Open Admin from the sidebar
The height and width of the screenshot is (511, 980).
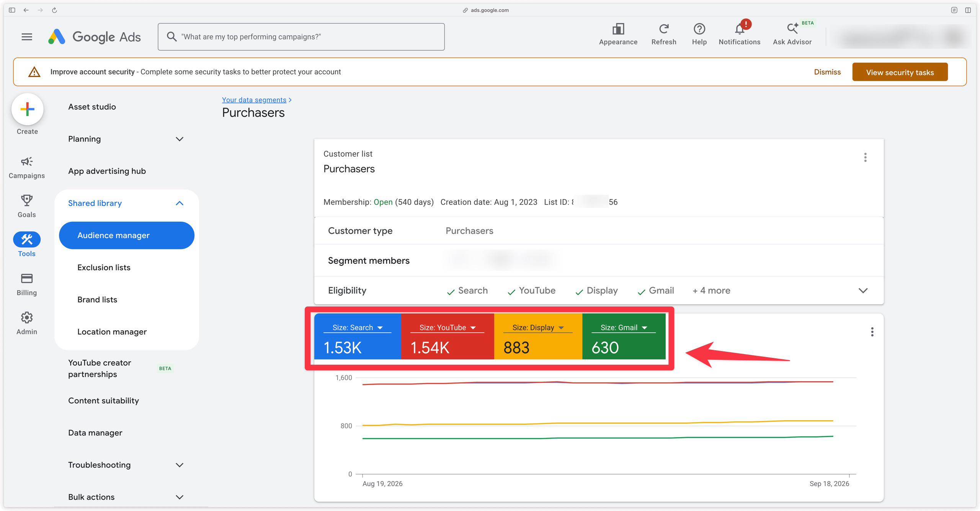tap(27, 323)
